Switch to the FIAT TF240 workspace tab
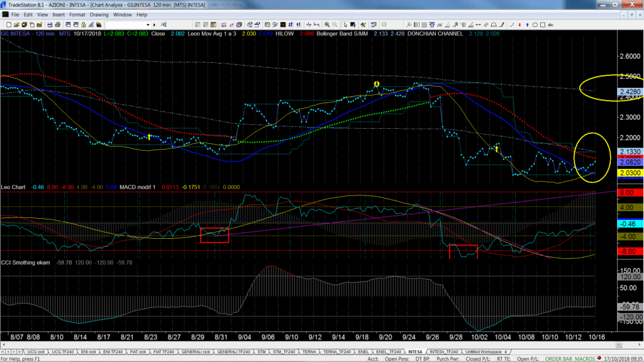 (x=164, y=352)
